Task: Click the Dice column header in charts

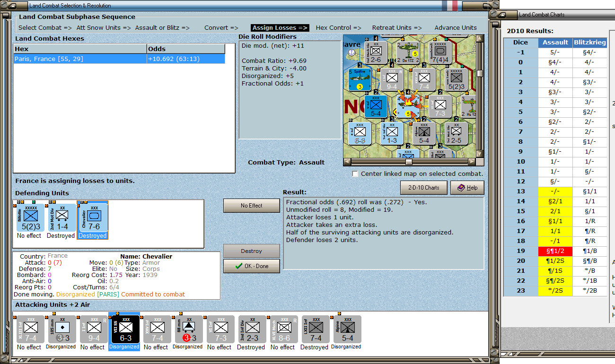Action: 520,42
